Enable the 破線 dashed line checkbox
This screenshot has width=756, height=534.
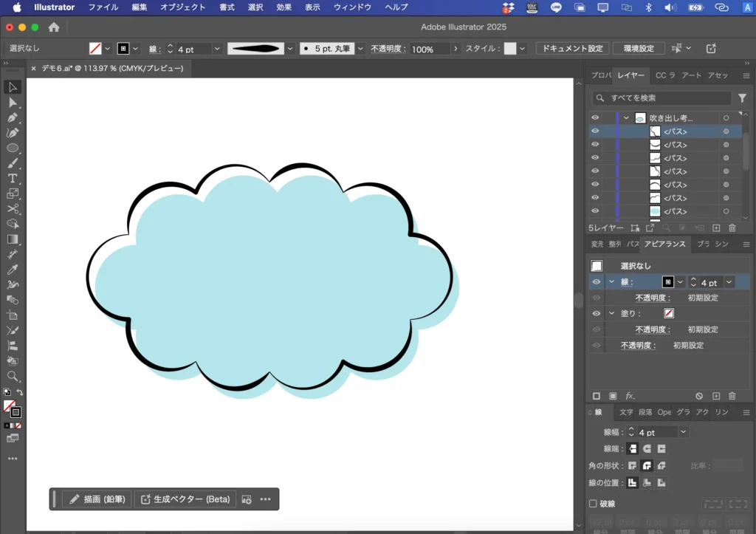[x=593, y=504]
